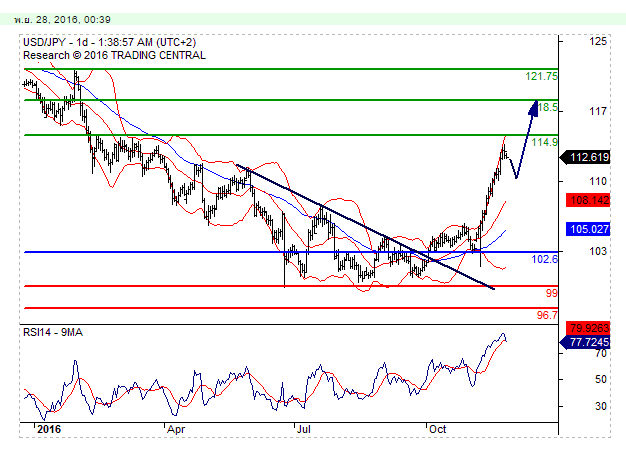The height and width of the screenshot is (463, 626).
Task: Click the 96.7 support level label
Action: (x=546, y=315)
